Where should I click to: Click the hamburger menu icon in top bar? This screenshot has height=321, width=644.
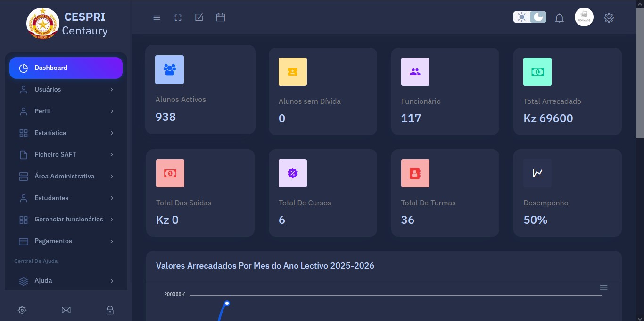click(157, 17)
